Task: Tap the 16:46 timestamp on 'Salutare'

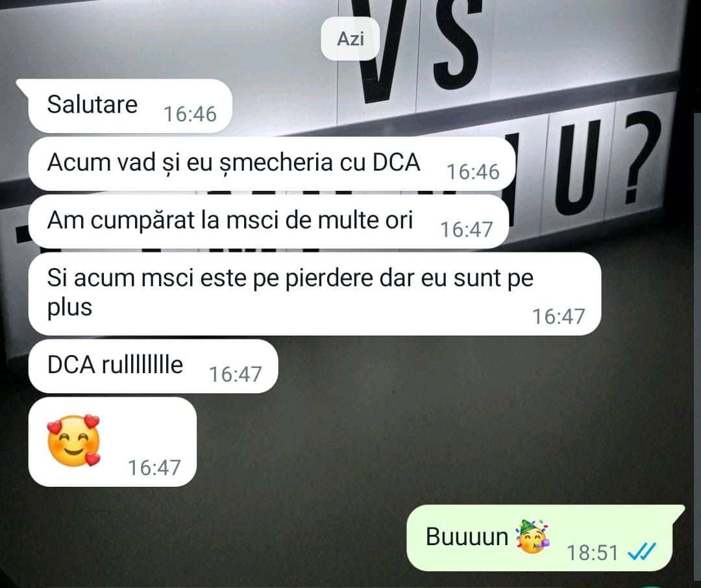Action: click(190, 114)
